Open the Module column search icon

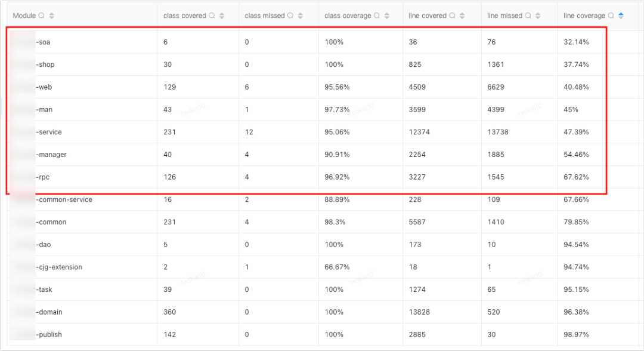coord(42,16)
